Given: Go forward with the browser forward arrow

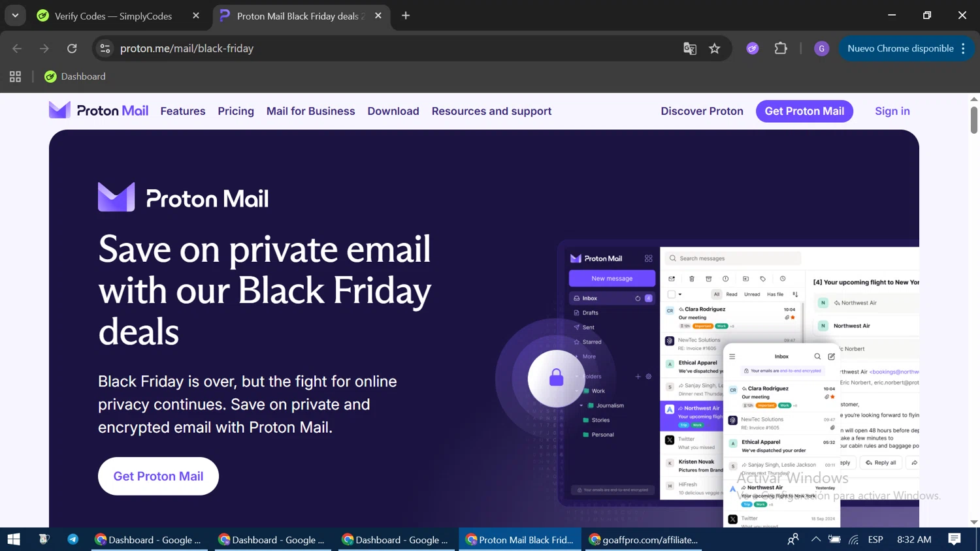Looking at the screenshot, I should 44,48.
